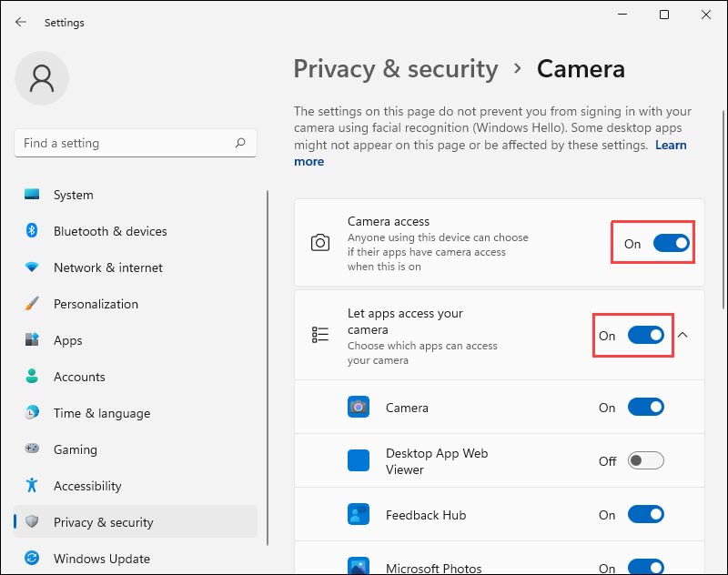Screen dimensions: 728x575
Task: Open Windows Update page
Action: 135,559
